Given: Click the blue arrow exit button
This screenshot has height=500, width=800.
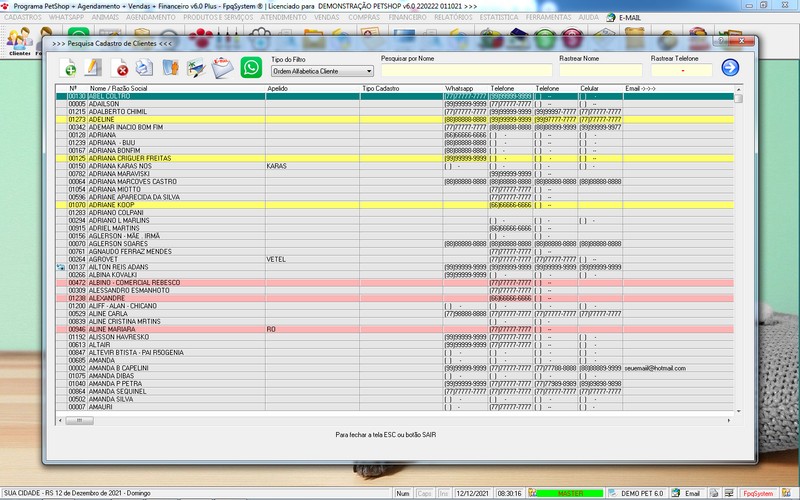Looking at the screenshot, I should click(x=730, y=67).
